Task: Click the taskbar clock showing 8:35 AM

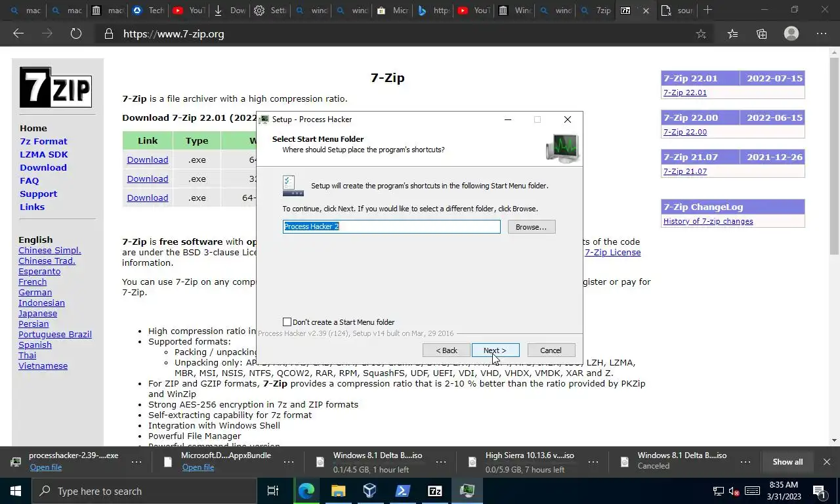Action: (783, 491)
